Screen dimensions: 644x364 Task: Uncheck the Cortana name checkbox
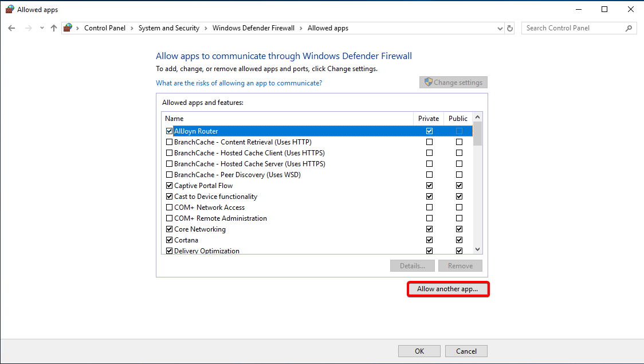click(x=169, y=240)
